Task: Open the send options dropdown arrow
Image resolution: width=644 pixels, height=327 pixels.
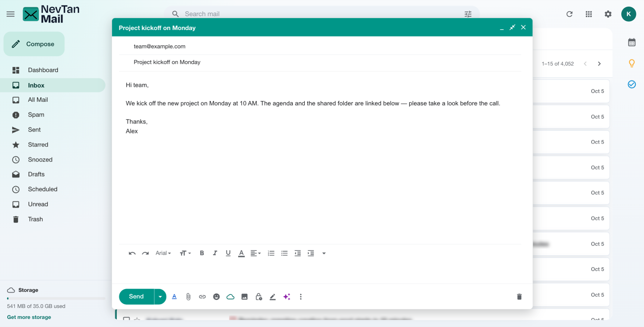Action: click(160, 297)
